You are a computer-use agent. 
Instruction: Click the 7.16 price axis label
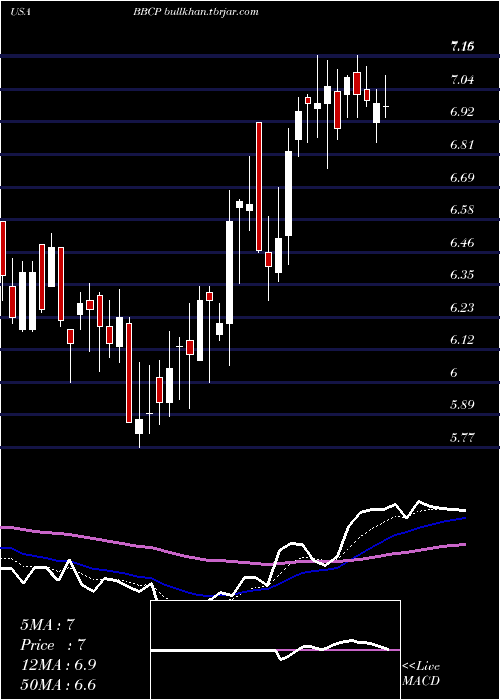click(462, 46)
